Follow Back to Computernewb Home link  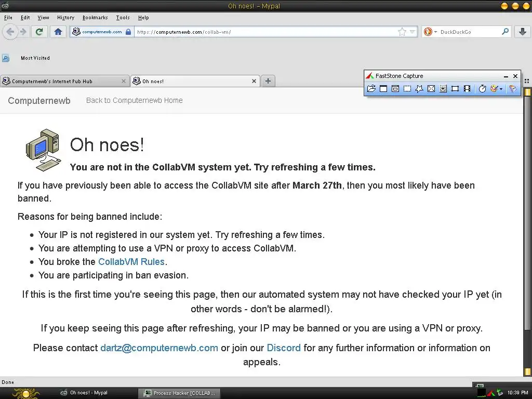tap(135, 100)
